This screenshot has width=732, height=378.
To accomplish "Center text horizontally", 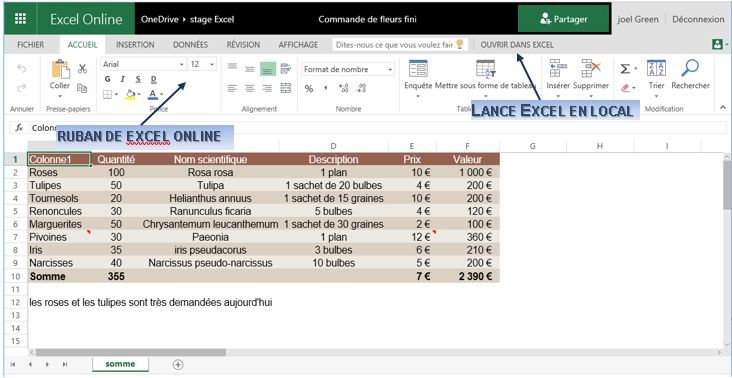I will tap(250, 88).
